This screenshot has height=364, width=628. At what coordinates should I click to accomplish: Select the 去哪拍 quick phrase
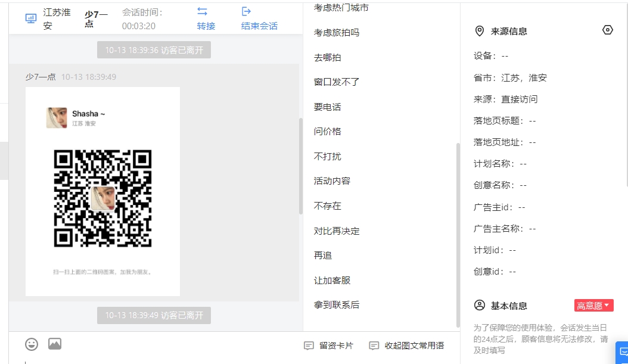point(328,58)
